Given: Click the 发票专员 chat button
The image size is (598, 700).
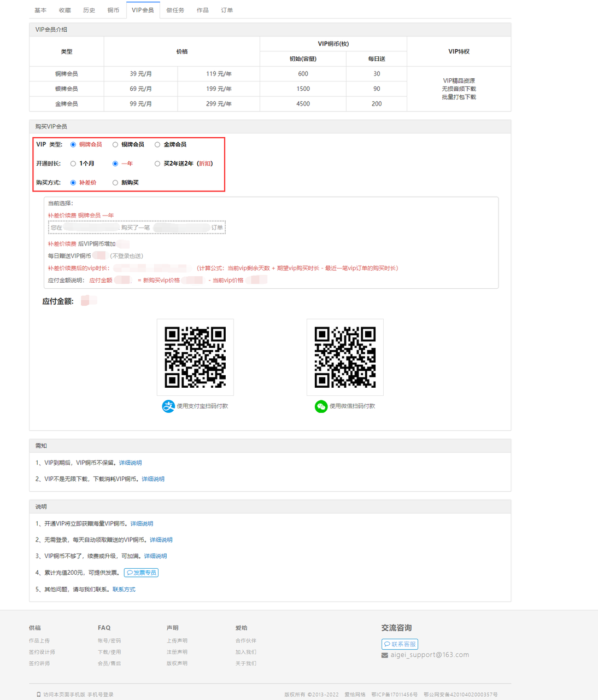Looking at the screenshot, I should [x=141, y=573].
